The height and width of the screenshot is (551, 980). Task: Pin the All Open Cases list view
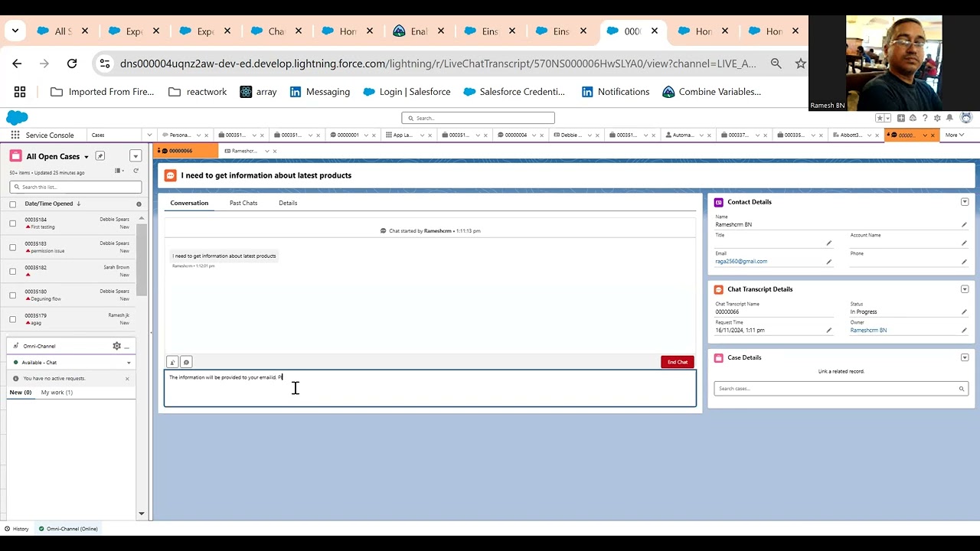pyautogui.click(x=100, y=156)
